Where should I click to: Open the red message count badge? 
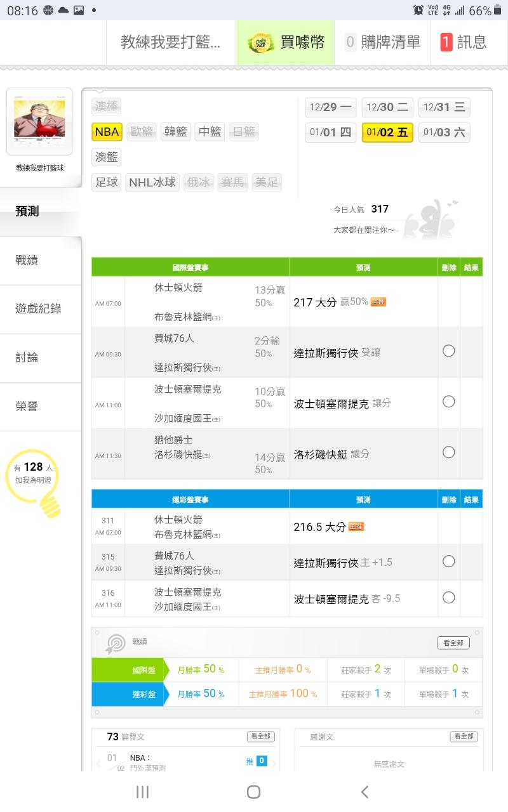(446, 43)
